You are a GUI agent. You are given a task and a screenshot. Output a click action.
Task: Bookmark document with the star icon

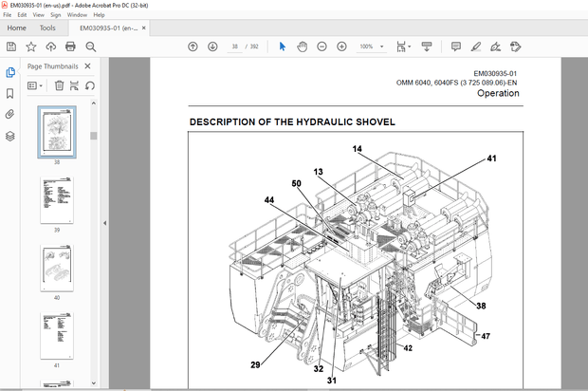pos(31,47)
